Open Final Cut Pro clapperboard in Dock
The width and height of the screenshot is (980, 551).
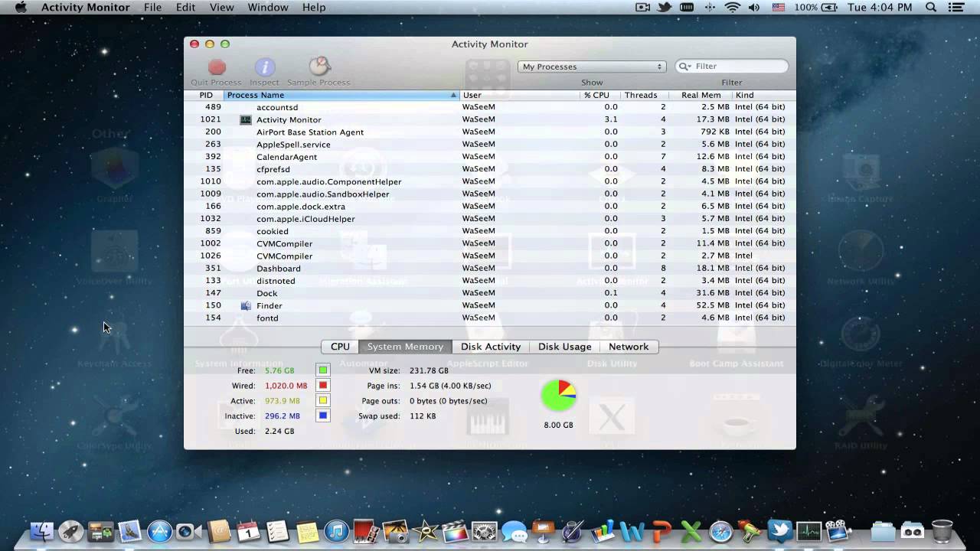455,531
